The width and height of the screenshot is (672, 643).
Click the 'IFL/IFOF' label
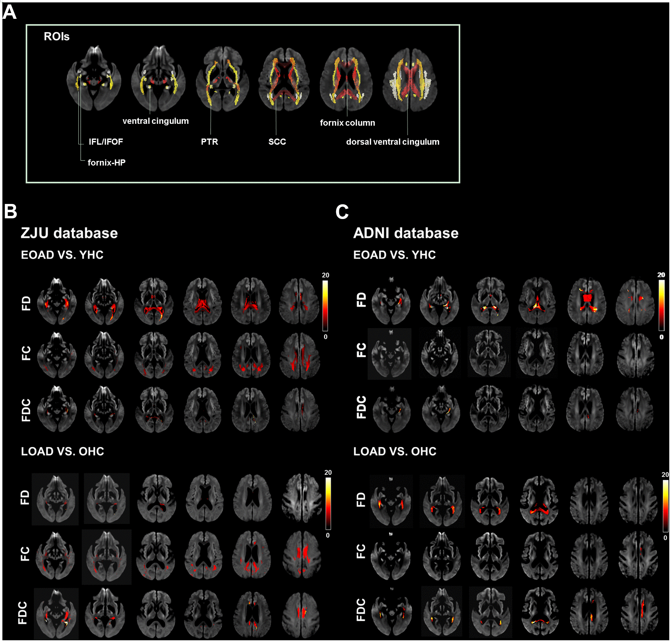pyautogui.click(x=105, y=142)
